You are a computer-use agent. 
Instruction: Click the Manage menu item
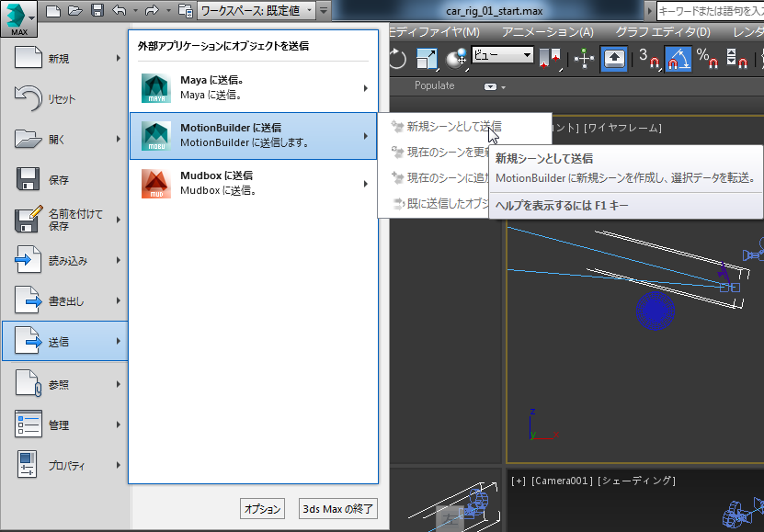pos(64,424)
